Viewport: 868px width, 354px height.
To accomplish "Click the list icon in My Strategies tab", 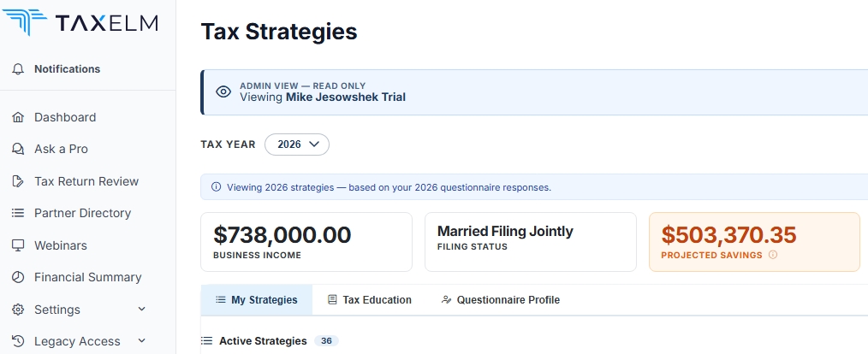I will click(x=221, y=300).
